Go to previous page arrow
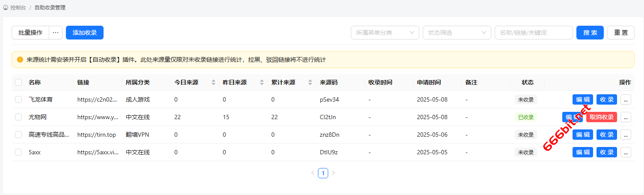Screen dimensions: 644x195 point(312,173)
